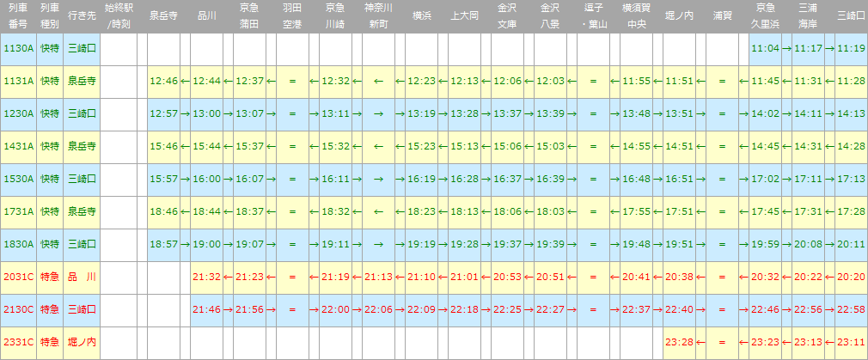Screen dimensions: 868x360
Task: Click the 20:20 三崎口 time of 2031C
Action: (x=852, y=277)
